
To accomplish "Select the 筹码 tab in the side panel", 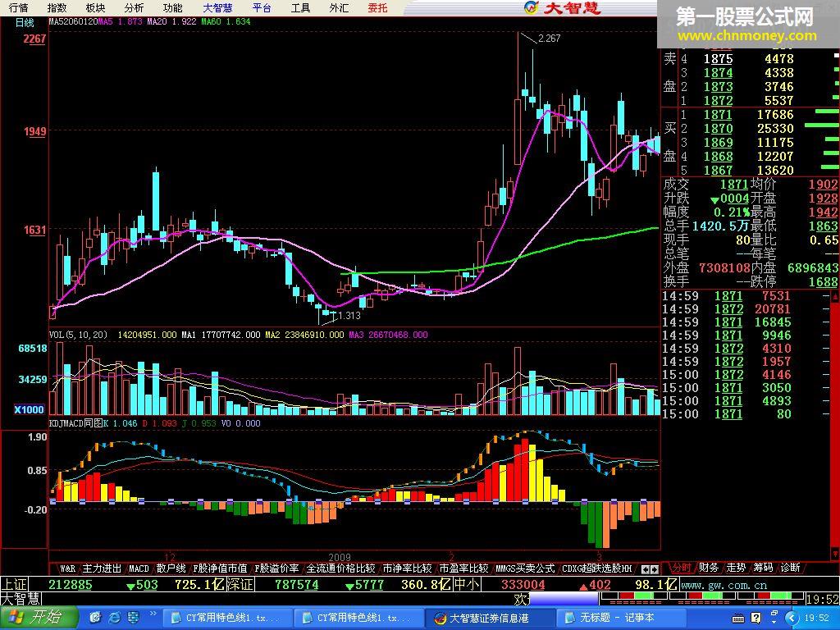I will click(764, 568).
